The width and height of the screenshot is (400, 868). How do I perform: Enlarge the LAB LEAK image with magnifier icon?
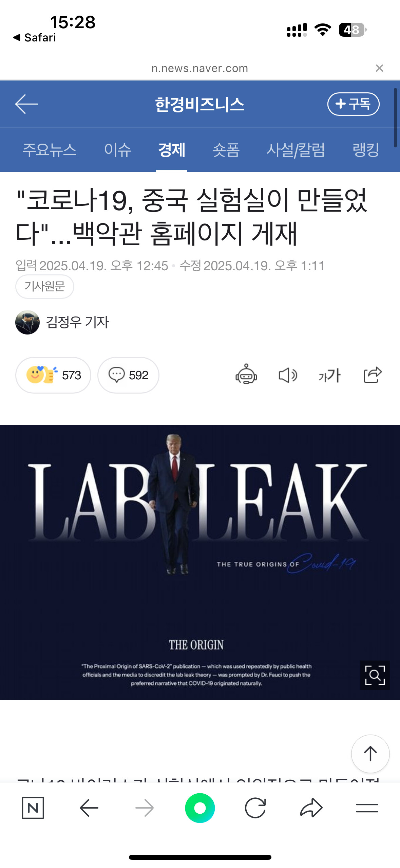pyautogui.click(x=375, y=675)
